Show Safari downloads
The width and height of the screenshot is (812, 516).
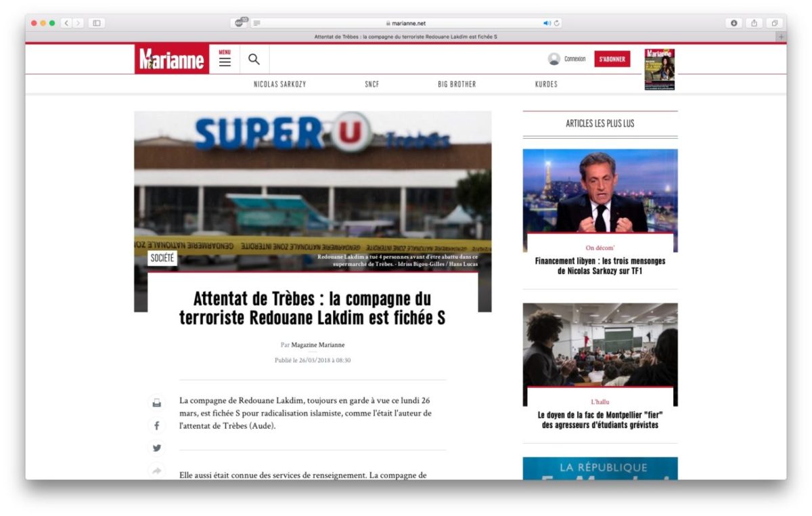click(734, 23)
